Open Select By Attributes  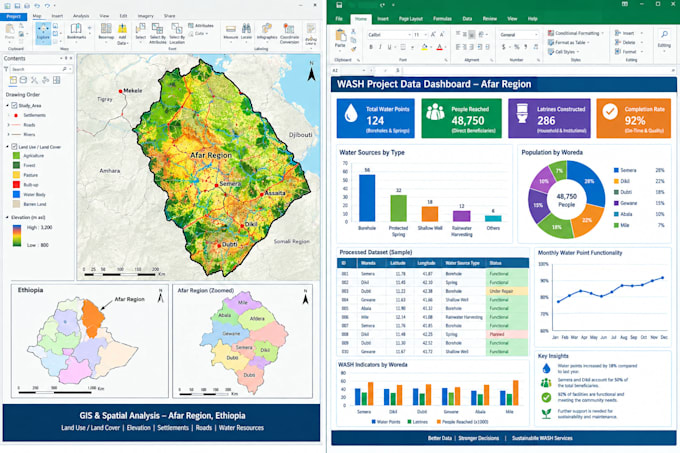[x=157, y=33]
